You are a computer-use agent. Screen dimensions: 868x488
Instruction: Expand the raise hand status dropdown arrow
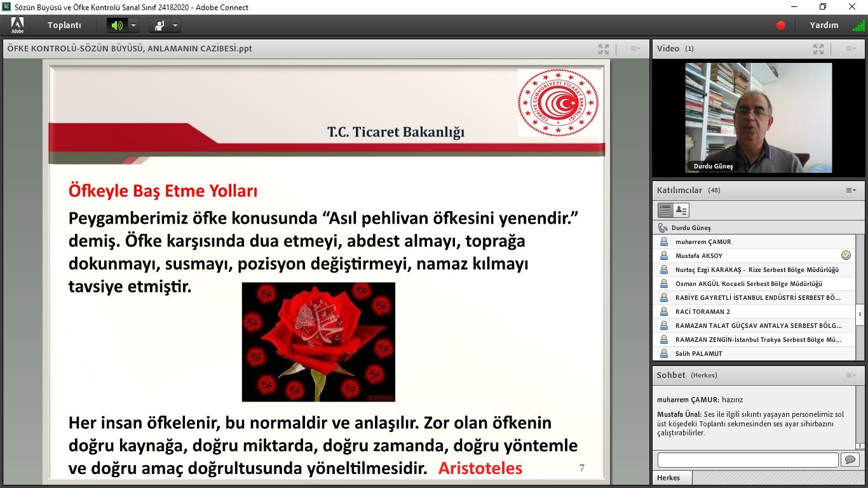point(175,25)
